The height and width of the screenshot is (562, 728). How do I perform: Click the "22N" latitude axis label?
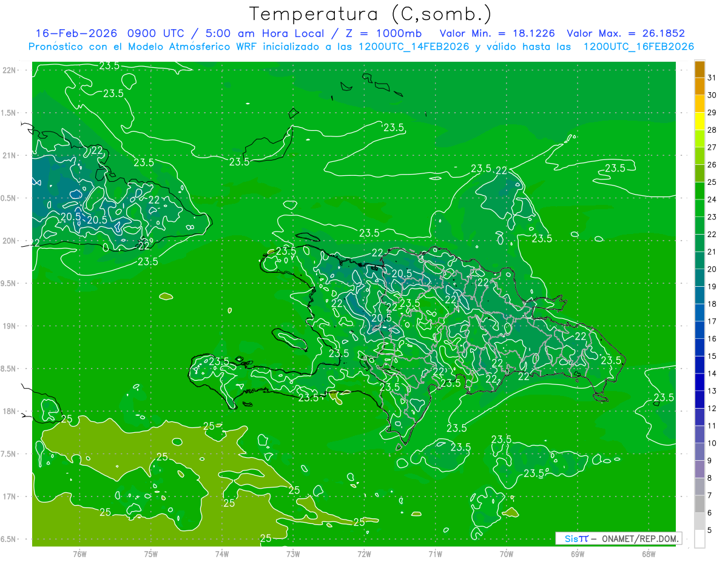tap(10, 70)
